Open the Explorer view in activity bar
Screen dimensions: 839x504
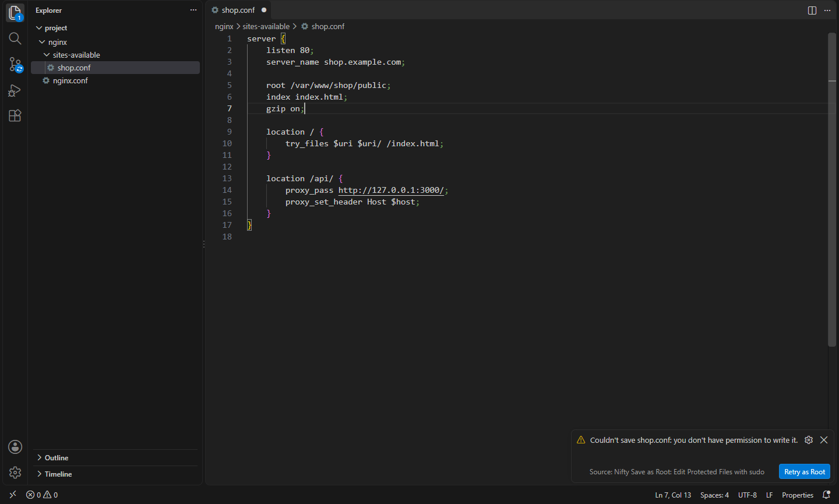tap(15, 12)
